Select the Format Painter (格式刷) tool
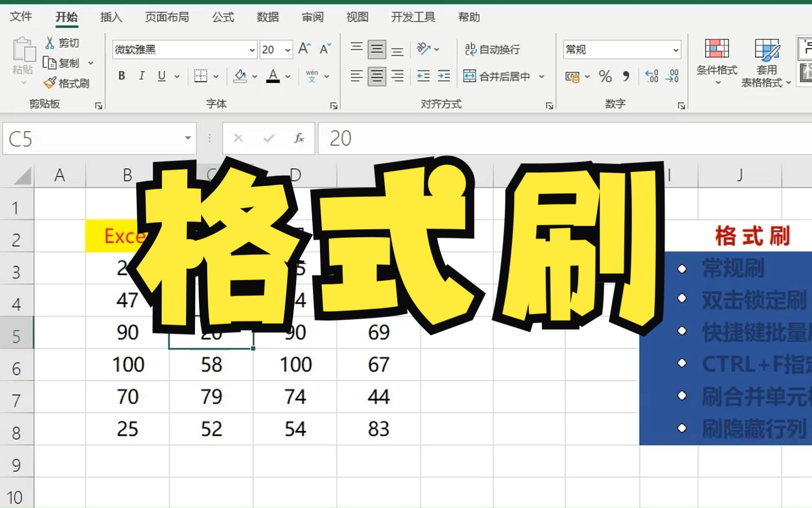812x508 pixels. click(x=66, y=83)
